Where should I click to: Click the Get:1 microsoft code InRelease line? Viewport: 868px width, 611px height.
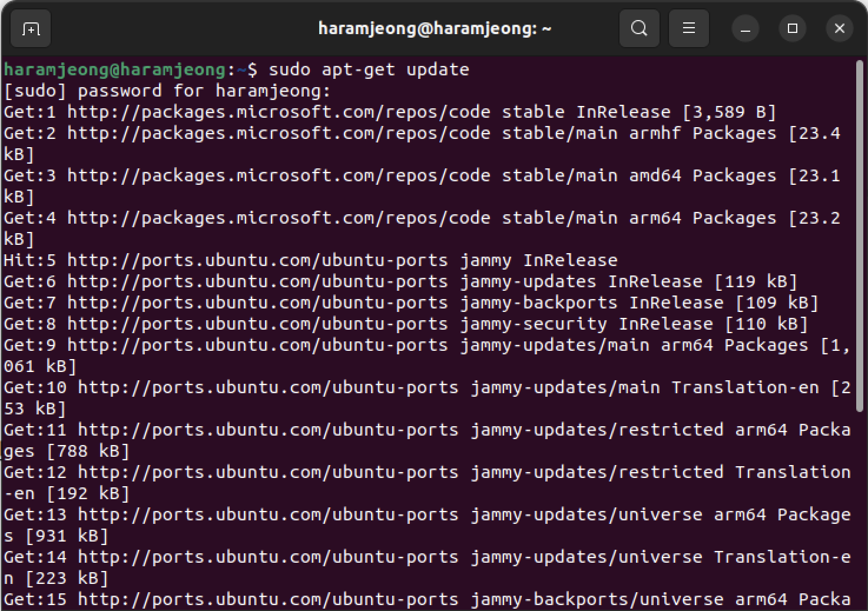click(390, 112)
